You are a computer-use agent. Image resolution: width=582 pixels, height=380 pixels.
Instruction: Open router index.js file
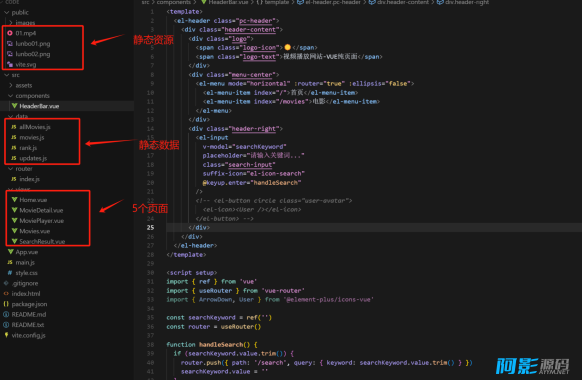(x=29, y=179)
